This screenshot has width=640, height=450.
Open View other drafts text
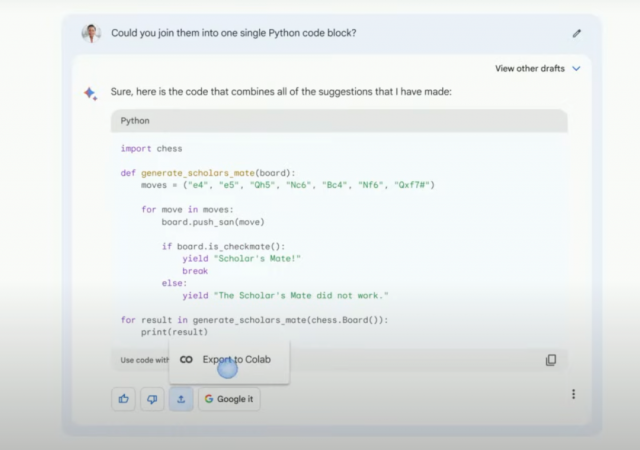(x=530, y=69)
